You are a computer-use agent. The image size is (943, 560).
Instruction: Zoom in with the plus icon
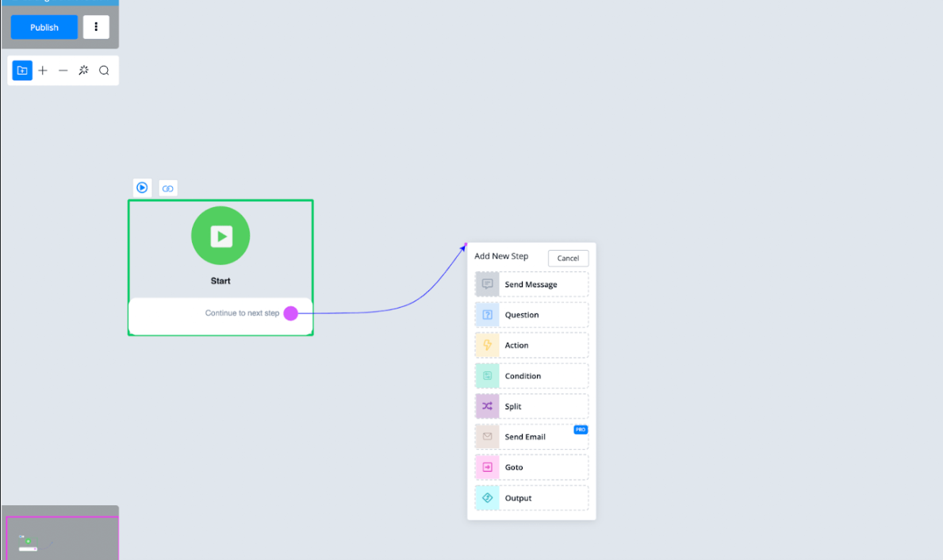[43, 71]
